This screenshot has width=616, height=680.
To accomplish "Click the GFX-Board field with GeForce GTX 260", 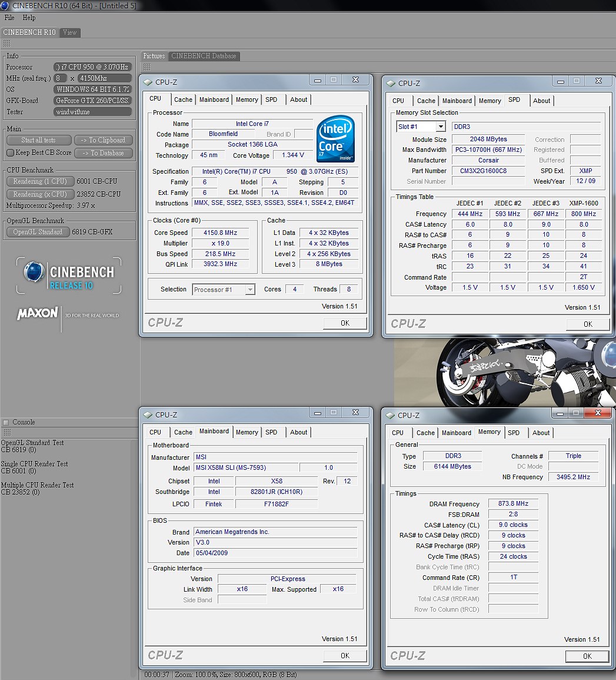I will (93, 101).
